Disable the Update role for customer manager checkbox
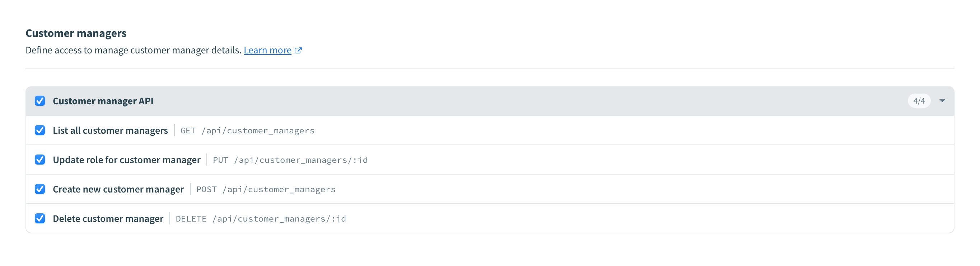This screenshot has width=980, height=266. 40,160
